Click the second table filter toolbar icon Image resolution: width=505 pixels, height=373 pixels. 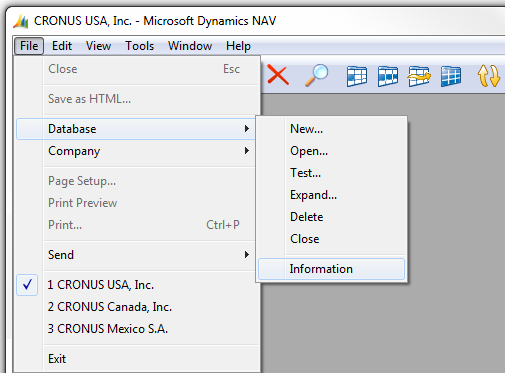pos(388,76)
